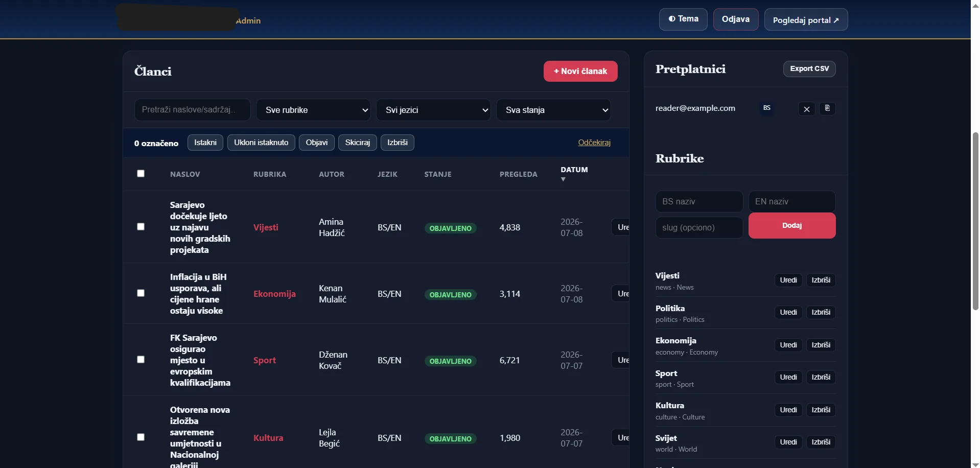Click the Objavi bulk action
The image size is (980, 468).
[x=317, y=143]
